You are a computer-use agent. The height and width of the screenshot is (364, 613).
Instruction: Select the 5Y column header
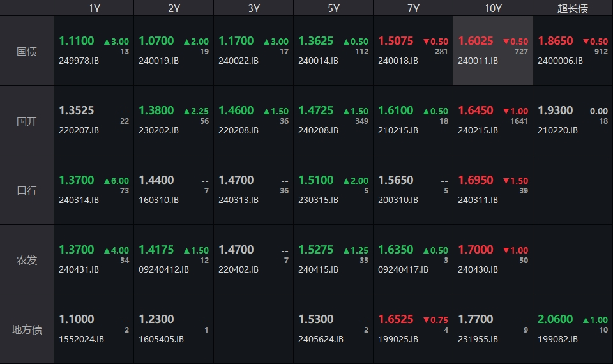333,8
